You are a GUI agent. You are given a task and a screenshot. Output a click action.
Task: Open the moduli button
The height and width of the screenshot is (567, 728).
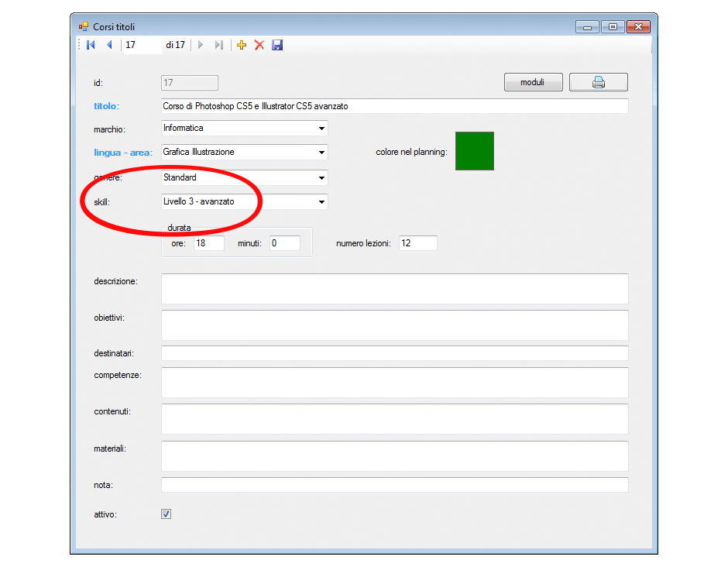click(x=534, y=82)
